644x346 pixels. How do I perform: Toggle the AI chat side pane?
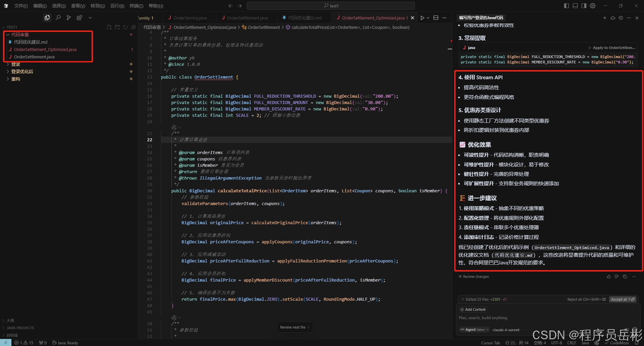(584, 6)
